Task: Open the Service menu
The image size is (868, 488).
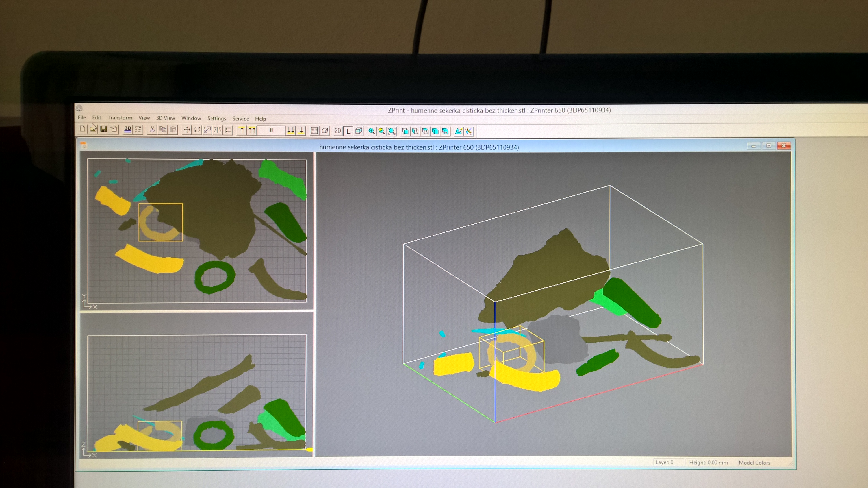Action: tap(240, 119)
